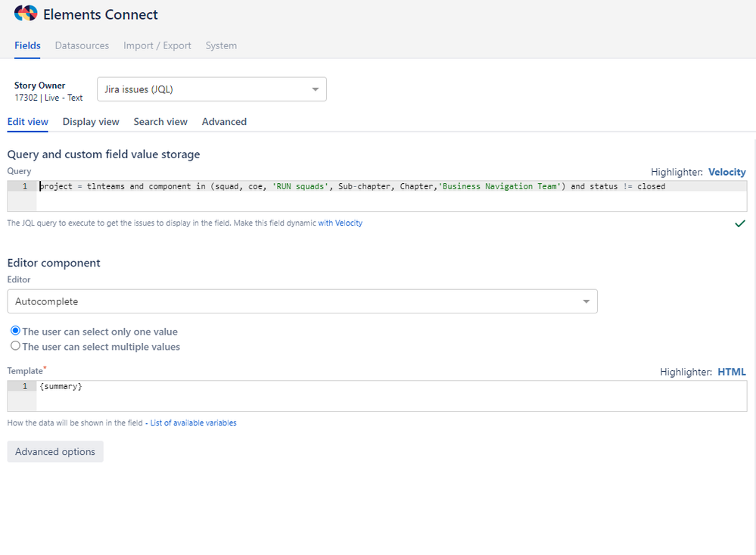Click the 'Editor component' heading
756x555 pixels.
(x=54, y=263)
